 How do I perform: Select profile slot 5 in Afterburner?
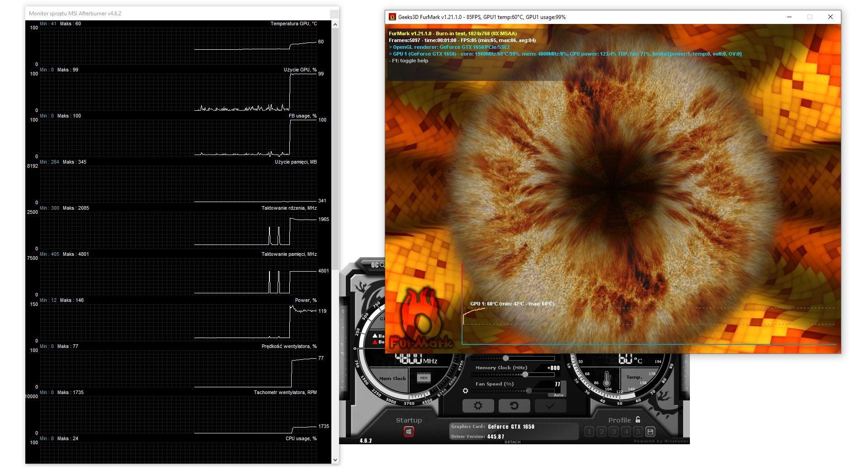tap(638, 432)
